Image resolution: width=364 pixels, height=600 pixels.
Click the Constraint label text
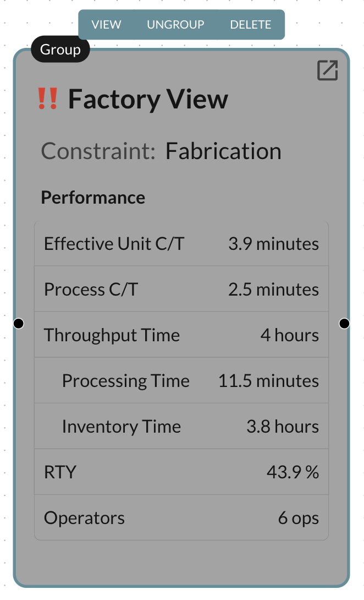point(98,151)
